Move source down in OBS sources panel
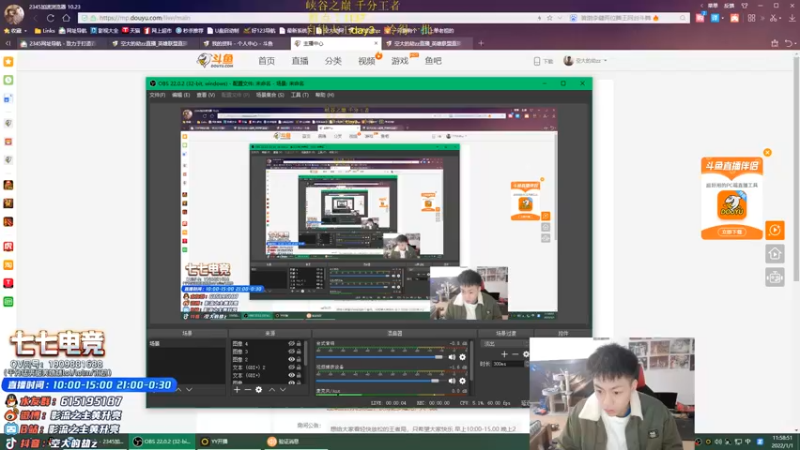800x450 pixels. (283, 390)
